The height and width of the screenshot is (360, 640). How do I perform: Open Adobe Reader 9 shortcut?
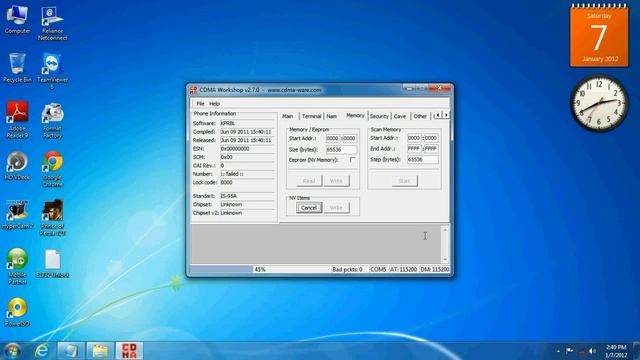coord(17,120)
